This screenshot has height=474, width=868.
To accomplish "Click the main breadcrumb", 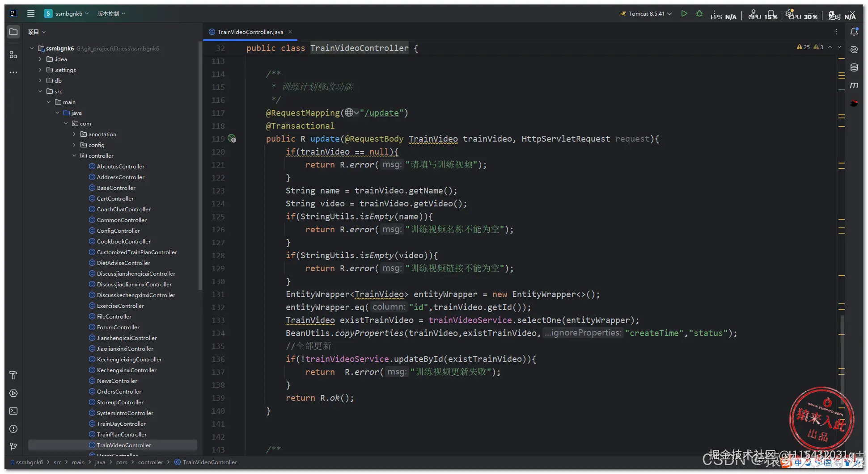I will tap(78, 462).
